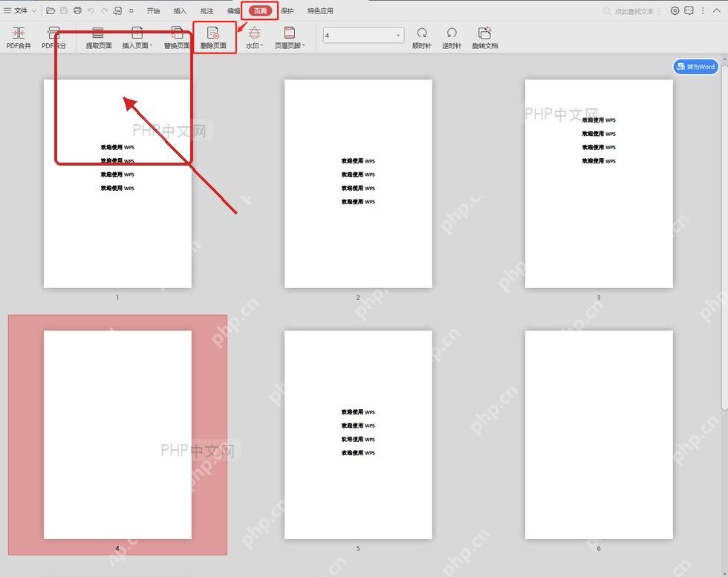
Task: Switch to the 特色应用 tab
Action: tap(320, 10)
